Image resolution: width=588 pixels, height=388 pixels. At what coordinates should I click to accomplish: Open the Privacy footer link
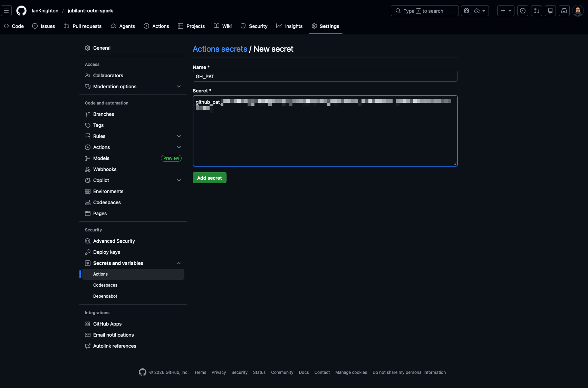pyautogui.click(x=219, y=372)
